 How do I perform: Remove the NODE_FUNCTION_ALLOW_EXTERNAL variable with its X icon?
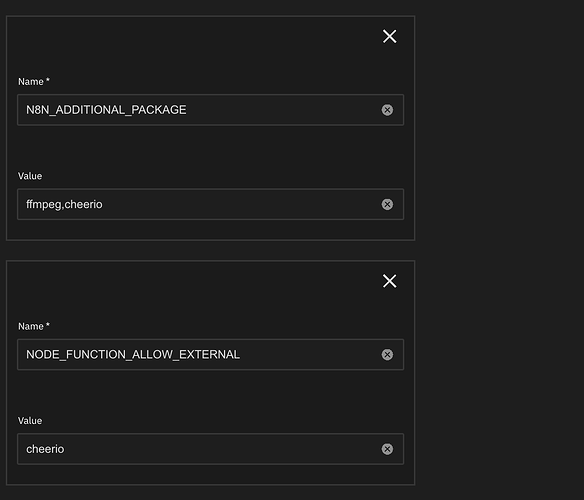(390, 281)
